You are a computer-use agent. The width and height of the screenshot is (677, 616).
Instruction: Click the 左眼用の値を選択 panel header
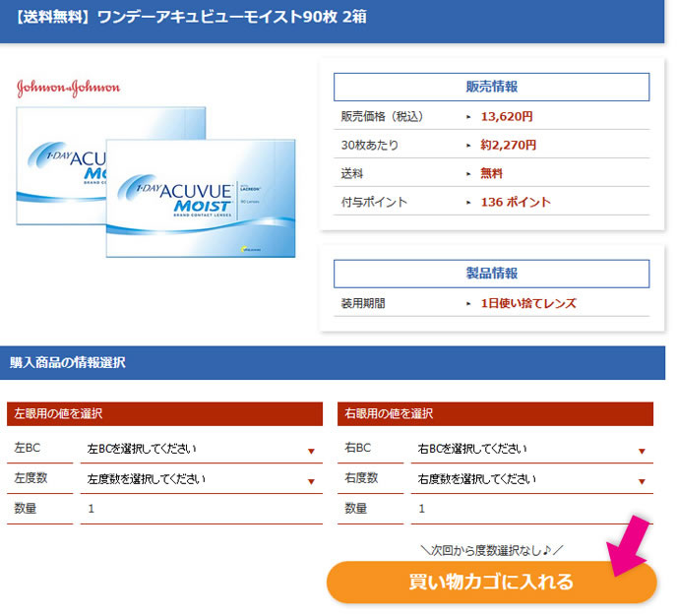tap(164, 413)
